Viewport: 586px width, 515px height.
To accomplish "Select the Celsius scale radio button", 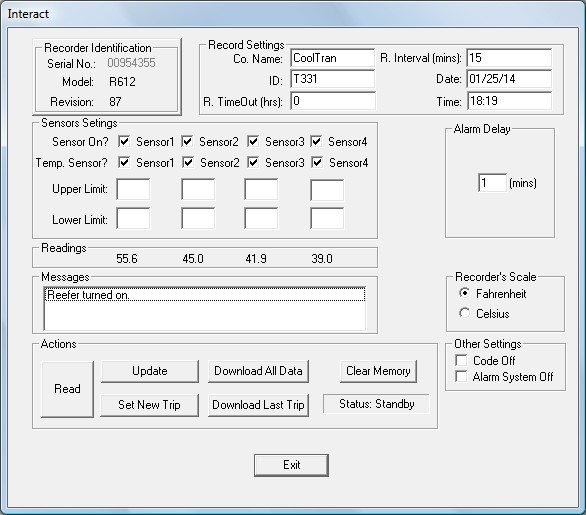I will (464, 313).
